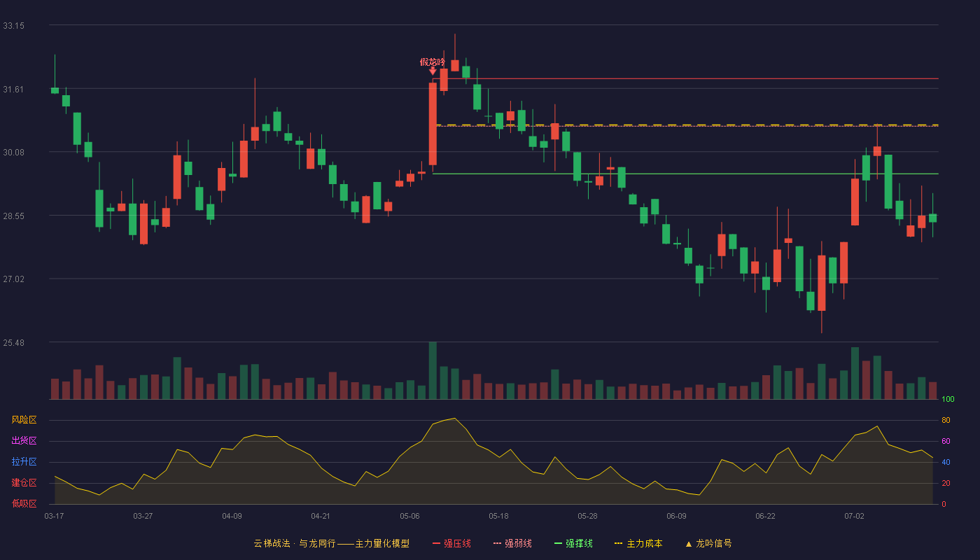Click the pink dotted icon beside 强弱线
The width and height of the screenshot is (980, 560).
tap(497, 543)
